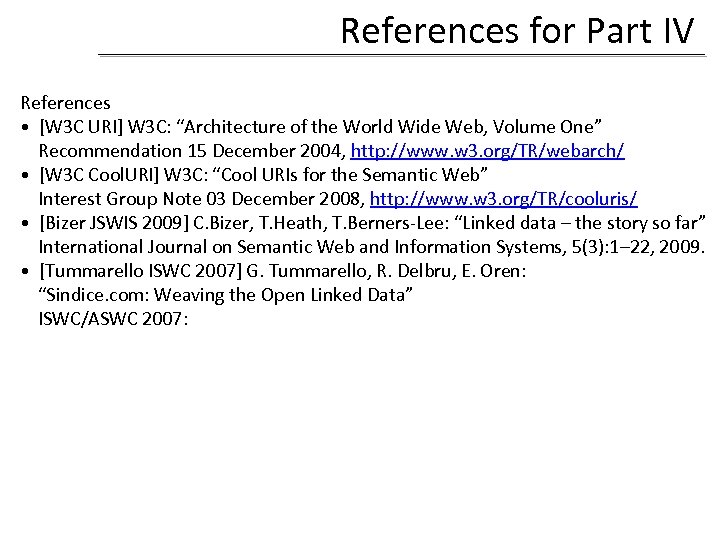Select 'ISWC/ASWC 2007:' text
The image size is (720, 540).
click(x=113, y=319)
